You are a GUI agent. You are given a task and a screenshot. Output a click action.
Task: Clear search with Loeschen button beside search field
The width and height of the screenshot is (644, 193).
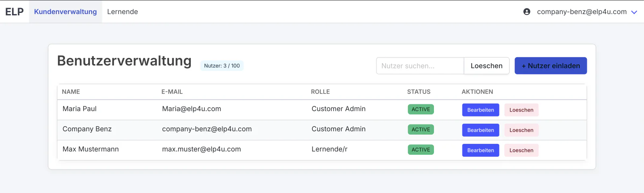coord(487,66)
